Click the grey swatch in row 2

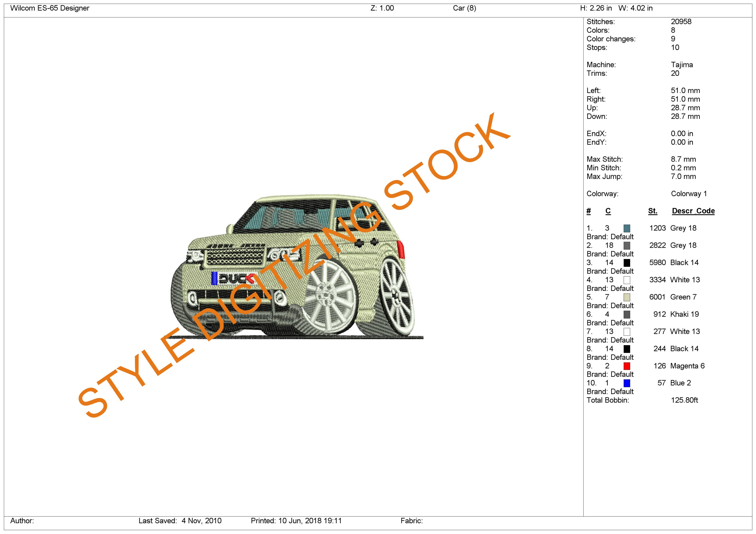627,246
